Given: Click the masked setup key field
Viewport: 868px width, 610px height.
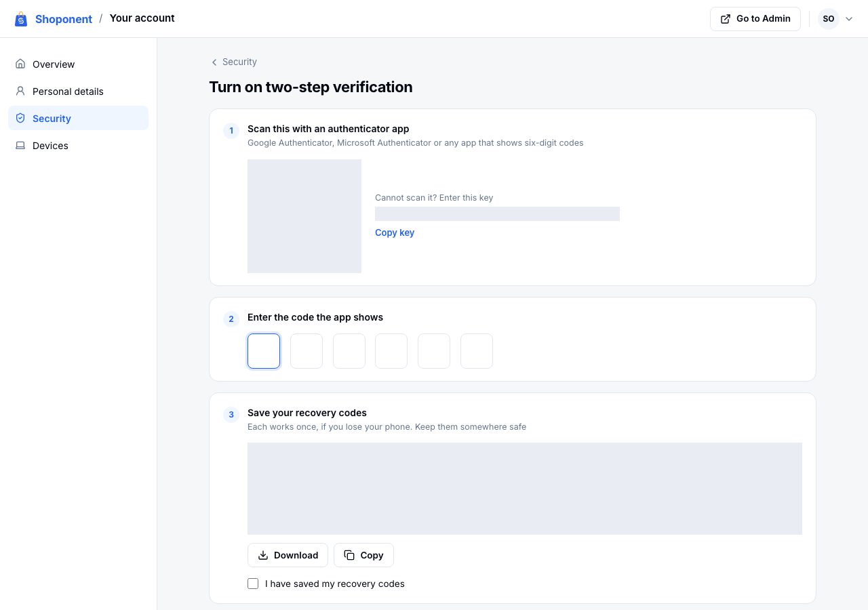Looking at the screenshot, I should (x=497, y=213).
